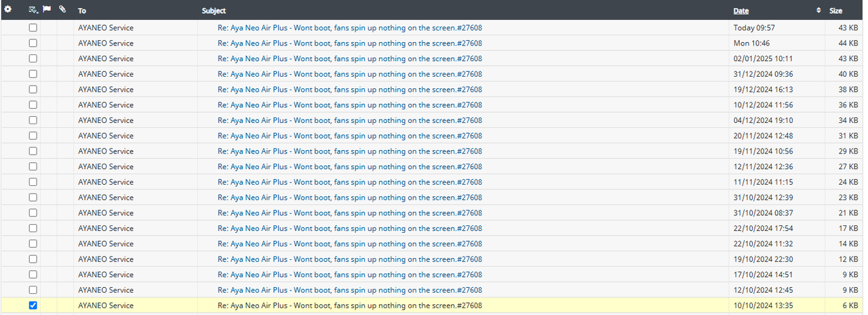Open the email subject dated 22/10/2024 11:32

click(350, 244)
